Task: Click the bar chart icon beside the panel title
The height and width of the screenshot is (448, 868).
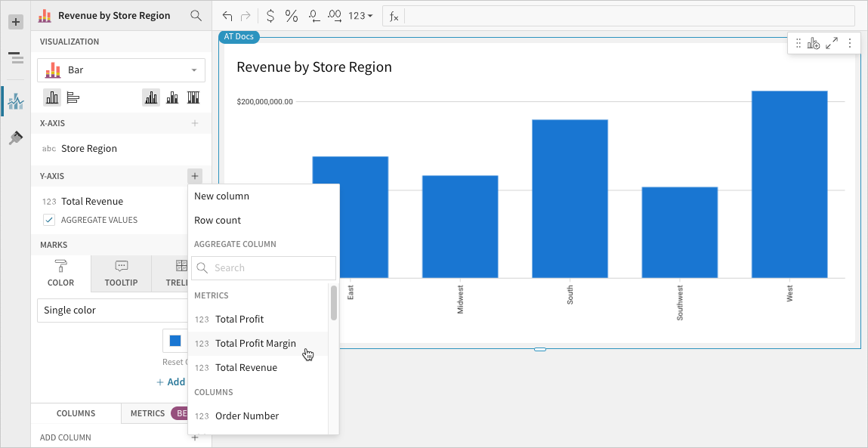Action: (45, 16)
